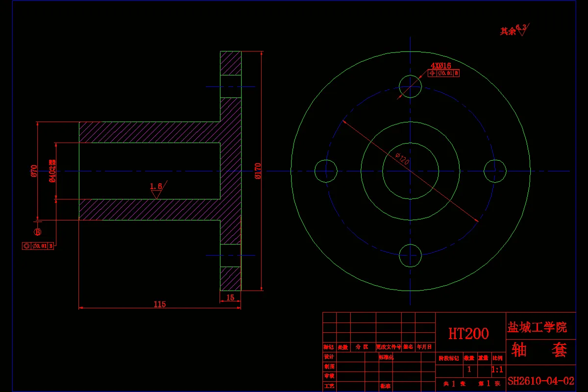Image resolution: width=588 pixels, height=392 pixels.
Task: Select the 数量 header cell
Action: pyautogui.click(x=469, y=358)
